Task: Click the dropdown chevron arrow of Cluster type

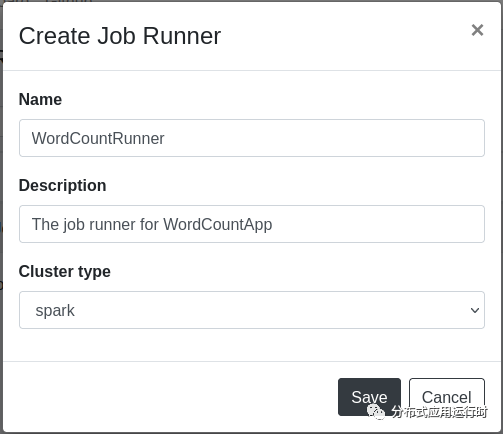Action: coord(475,310)
